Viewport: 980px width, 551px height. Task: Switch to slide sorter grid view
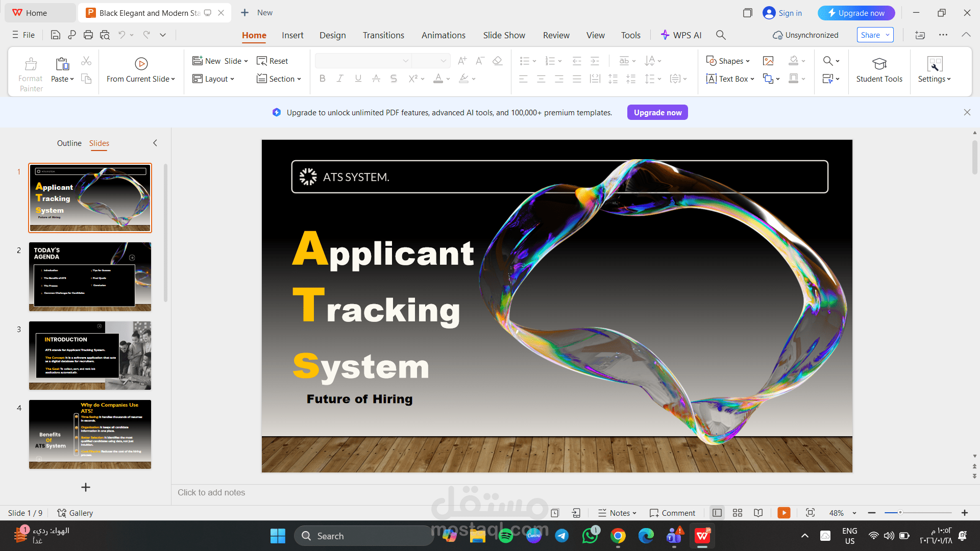pos(737,513)
